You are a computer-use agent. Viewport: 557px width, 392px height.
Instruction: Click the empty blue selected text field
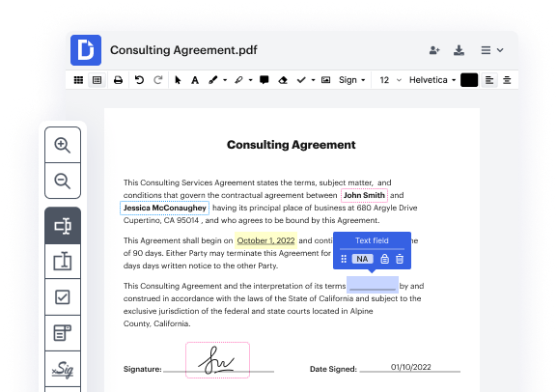[x=373, y=285]
